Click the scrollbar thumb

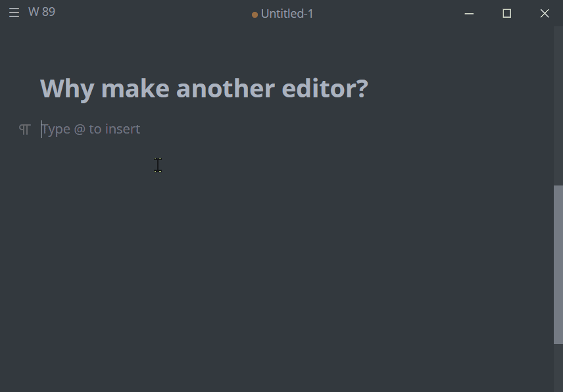click(558, 263)
